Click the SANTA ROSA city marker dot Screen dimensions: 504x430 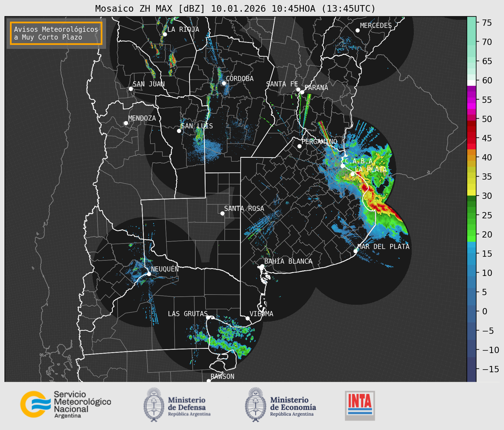(x=222, y=213)
